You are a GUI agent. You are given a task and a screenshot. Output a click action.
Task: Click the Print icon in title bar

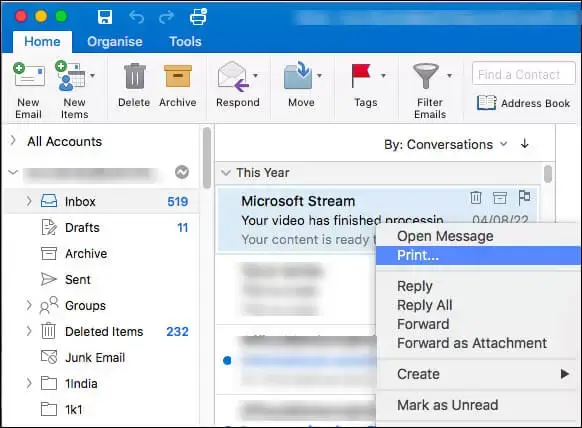198,17
